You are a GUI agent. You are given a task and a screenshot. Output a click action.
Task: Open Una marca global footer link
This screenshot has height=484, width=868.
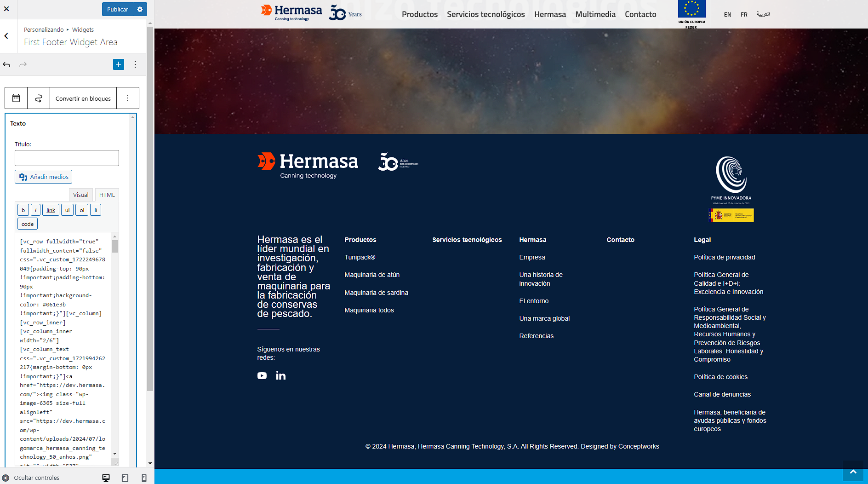[x=544, y=318]
